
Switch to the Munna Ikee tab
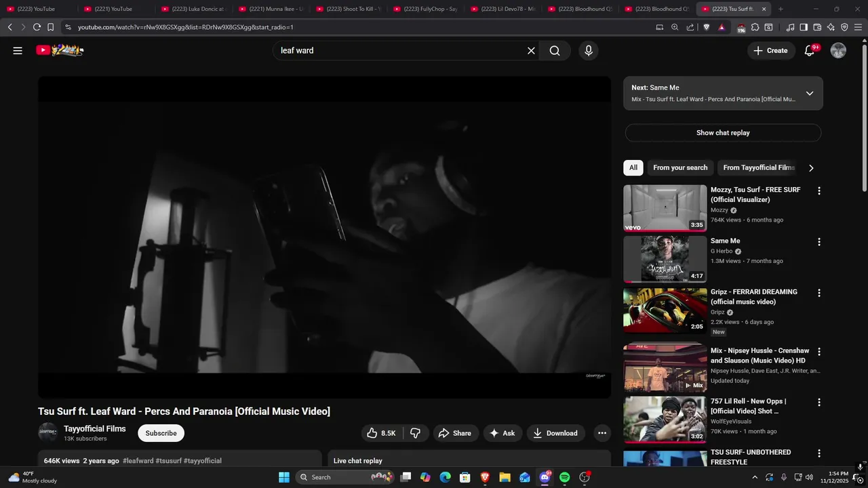(x=270, y=9)
